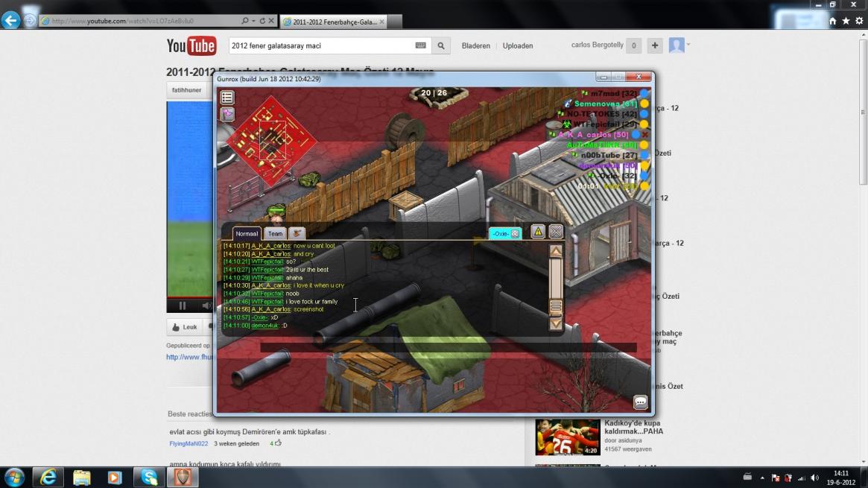This screenshot has width=868, height=488.
Task: Open the third chat tab with icon
Action: coord(297,233)
